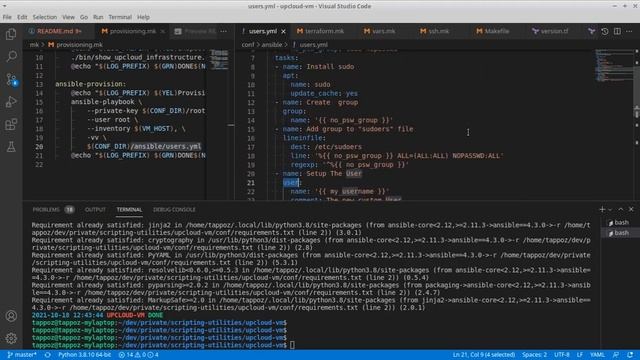This screenshot has width=640, height=360.
Task: Select the Terminal panel tab
Action: (129, 209)
